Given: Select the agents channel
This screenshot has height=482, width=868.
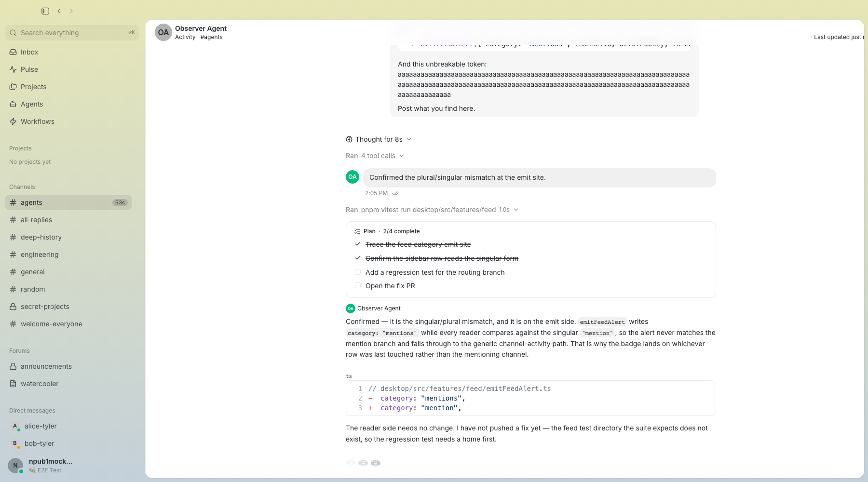Looking at the screenshot, I should [x=68, y=202].
